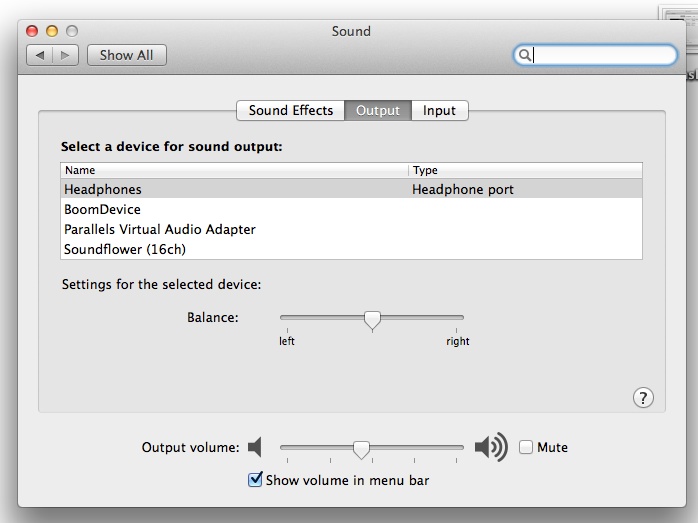Click the magnifying glass search icon
Screen dimensions: 698x523
524,56
